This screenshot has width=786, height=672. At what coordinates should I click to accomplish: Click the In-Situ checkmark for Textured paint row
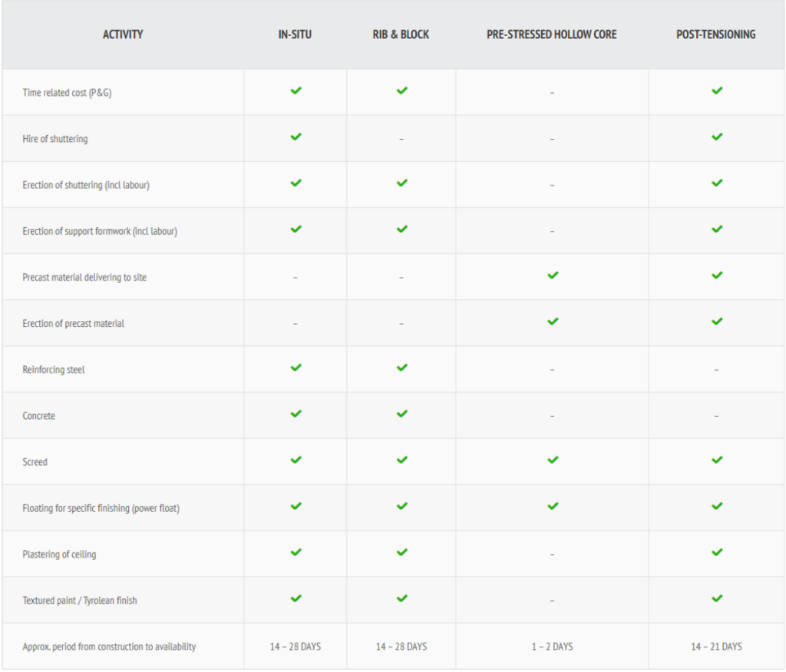296,598
